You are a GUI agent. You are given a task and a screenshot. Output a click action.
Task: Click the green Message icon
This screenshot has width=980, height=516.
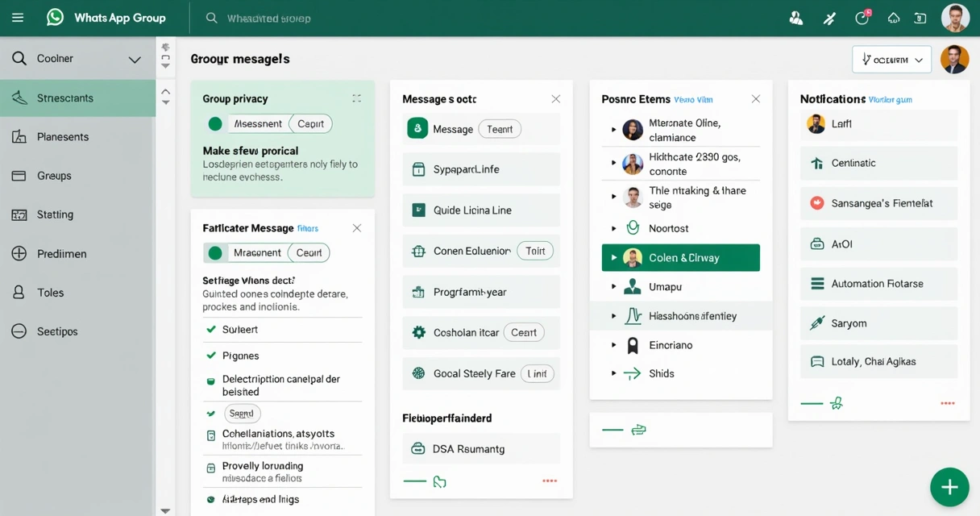click(417, 129)
